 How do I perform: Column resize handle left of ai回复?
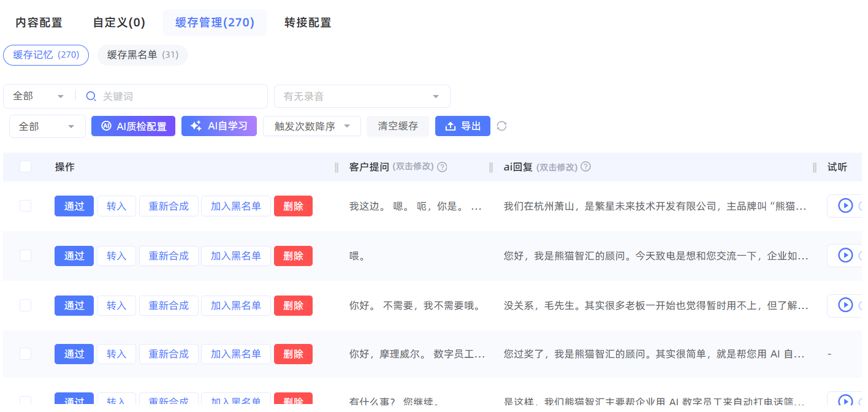(x=491, y=167)
